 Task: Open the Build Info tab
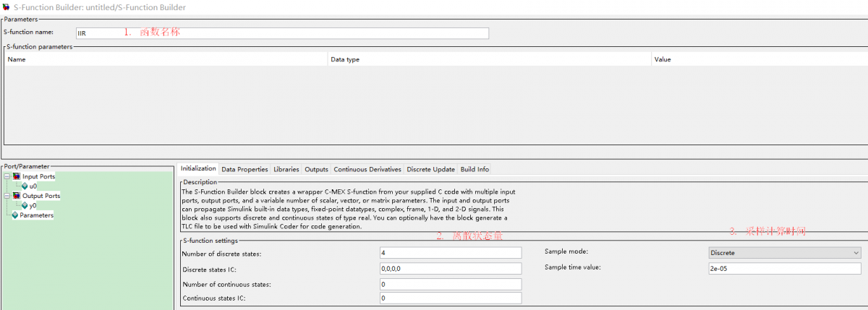tap(475, 170)
